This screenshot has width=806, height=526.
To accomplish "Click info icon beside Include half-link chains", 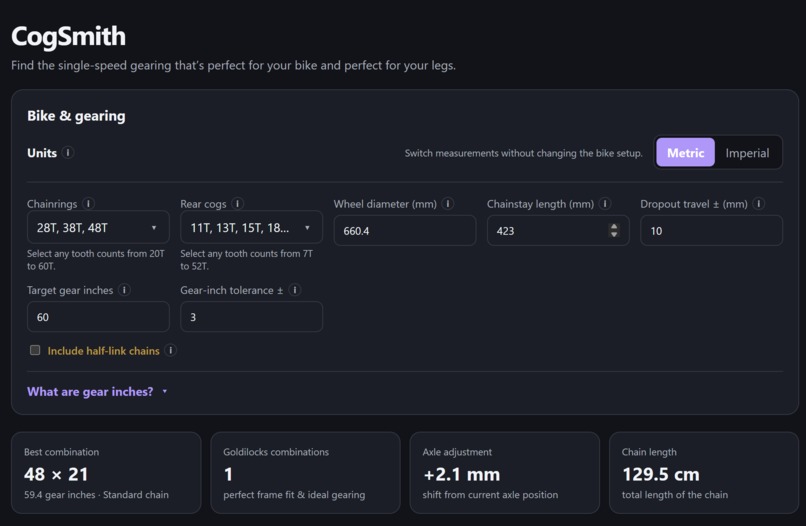I will (171, 350).
